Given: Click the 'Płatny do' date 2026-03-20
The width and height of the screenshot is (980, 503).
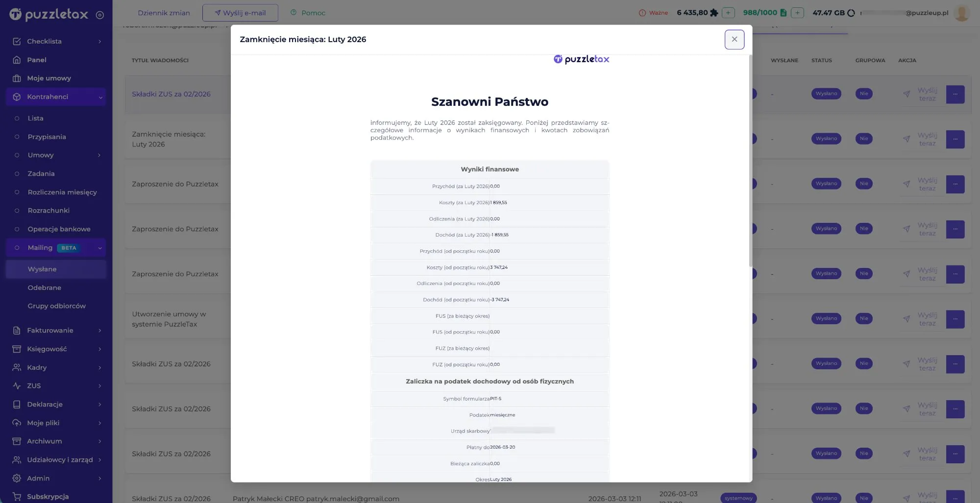Looking at the screenshot, I should pyautogui.click(x=502, y=447).
